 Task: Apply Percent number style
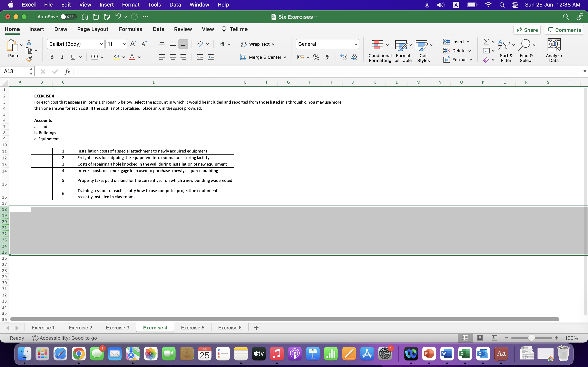[316, 57]
